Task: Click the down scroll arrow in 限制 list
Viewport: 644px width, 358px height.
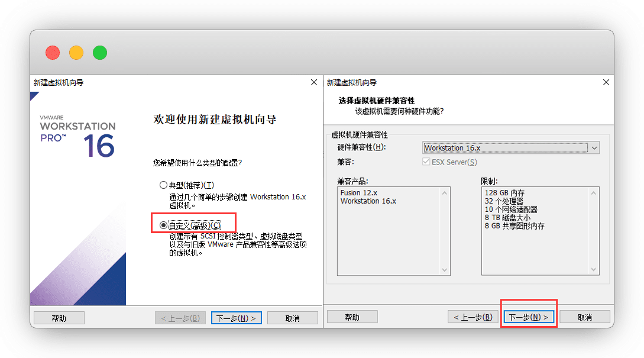Action: 593,270
